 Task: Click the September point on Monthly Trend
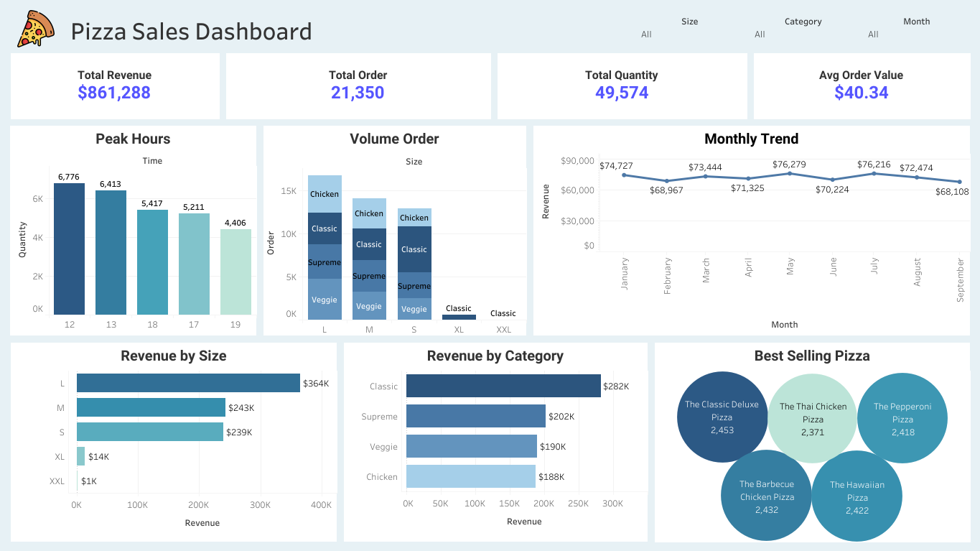coord(959,182)
